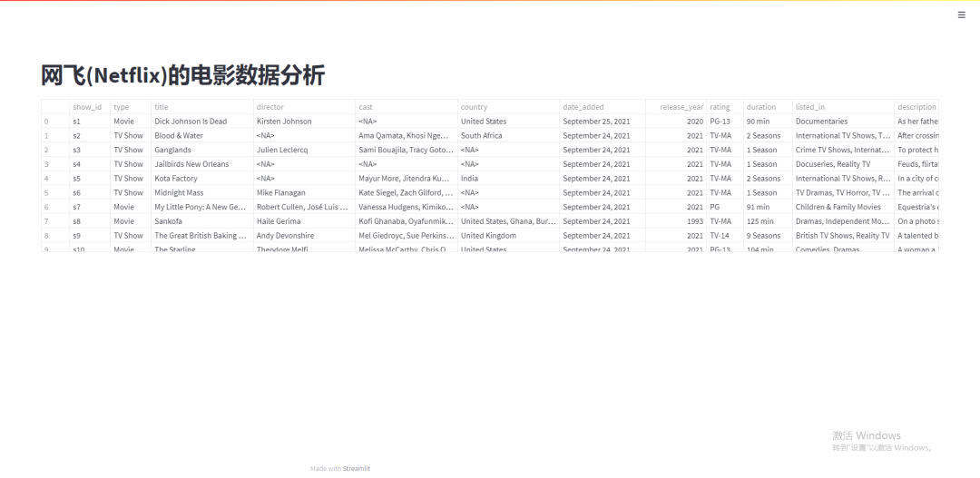Screen dimensions: 980x478
Task: Click the page heading 网飞(Netflix)的电影数据分析
Action: point(183,75)
